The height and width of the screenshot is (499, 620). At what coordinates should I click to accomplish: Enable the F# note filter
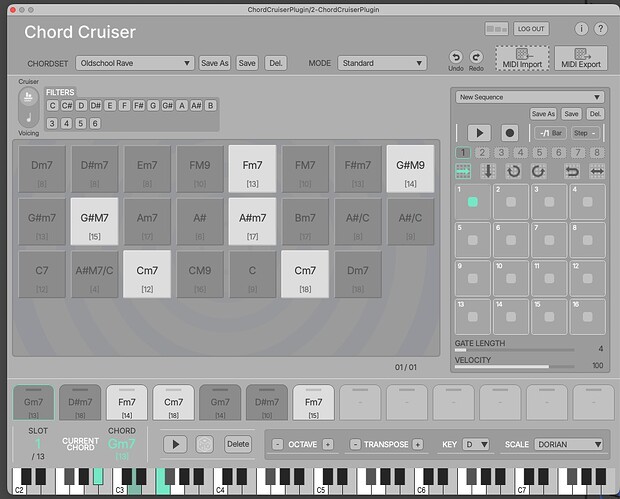pos(138,106)
